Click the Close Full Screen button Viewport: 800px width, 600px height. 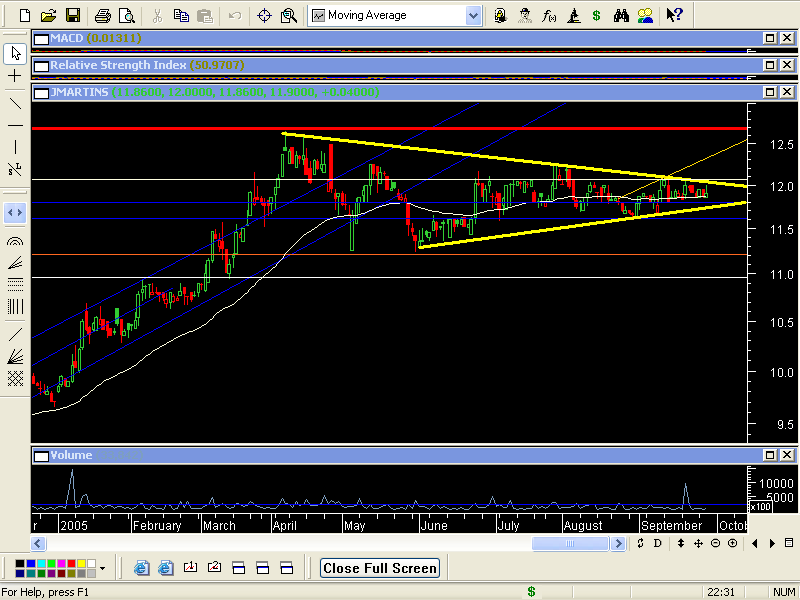click(x=380, y=568)
